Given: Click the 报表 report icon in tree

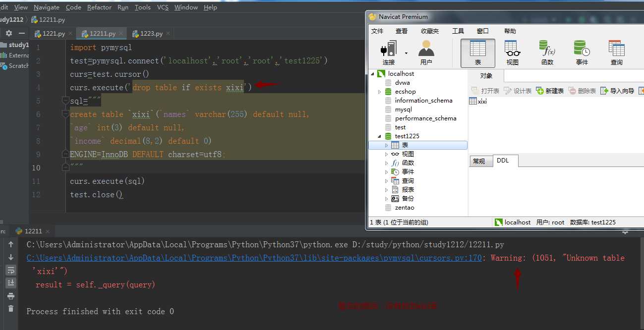Looking at the screenshot, I should click(395, 190).
